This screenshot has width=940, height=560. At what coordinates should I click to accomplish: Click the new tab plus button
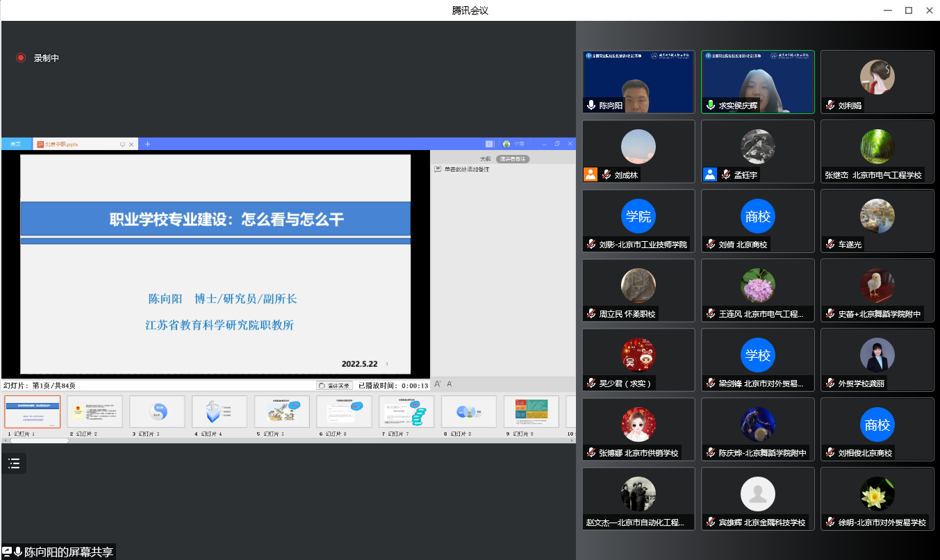click(147, 144)
